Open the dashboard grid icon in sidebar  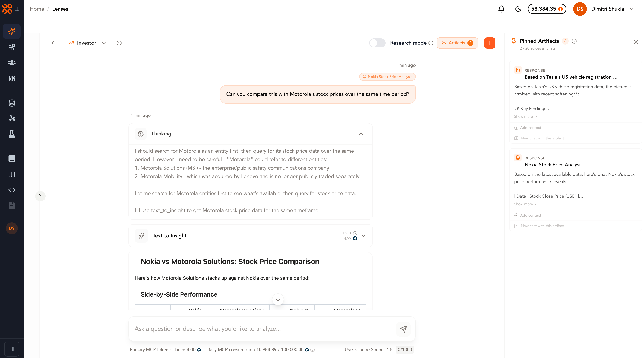tap(12, 78)
